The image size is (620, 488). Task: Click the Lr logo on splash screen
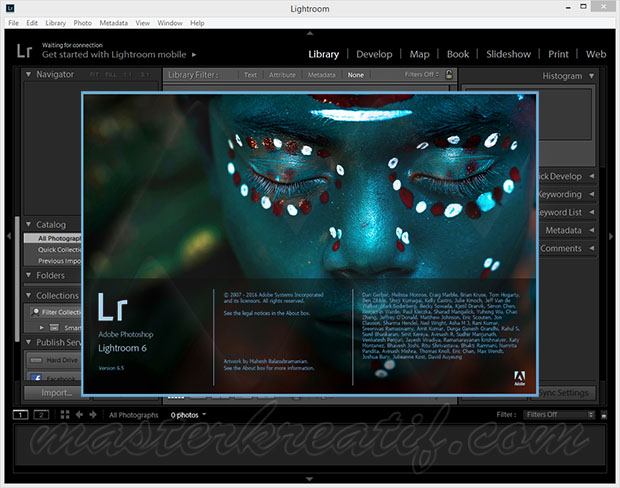(x=113, y=307)
